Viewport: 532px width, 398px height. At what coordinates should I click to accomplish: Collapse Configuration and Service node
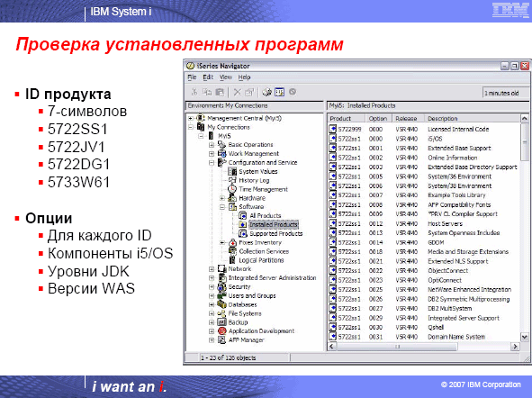click(x=212, y=162)
